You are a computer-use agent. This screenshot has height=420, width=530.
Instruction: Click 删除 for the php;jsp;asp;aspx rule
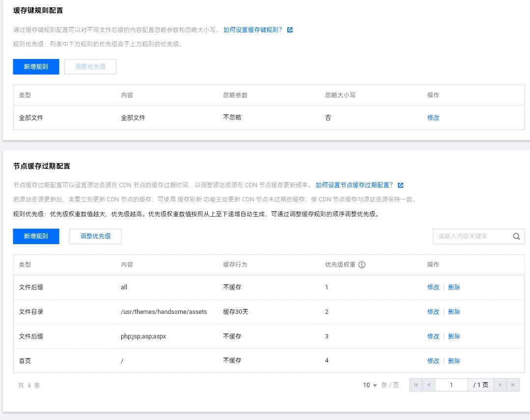coord(454,336)
